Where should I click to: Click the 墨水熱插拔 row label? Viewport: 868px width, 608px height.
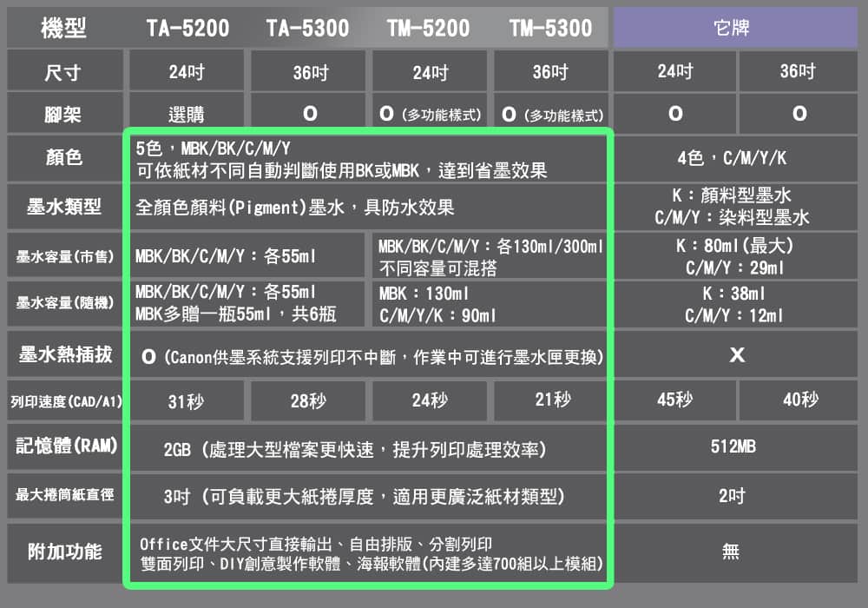pos(65,354)
